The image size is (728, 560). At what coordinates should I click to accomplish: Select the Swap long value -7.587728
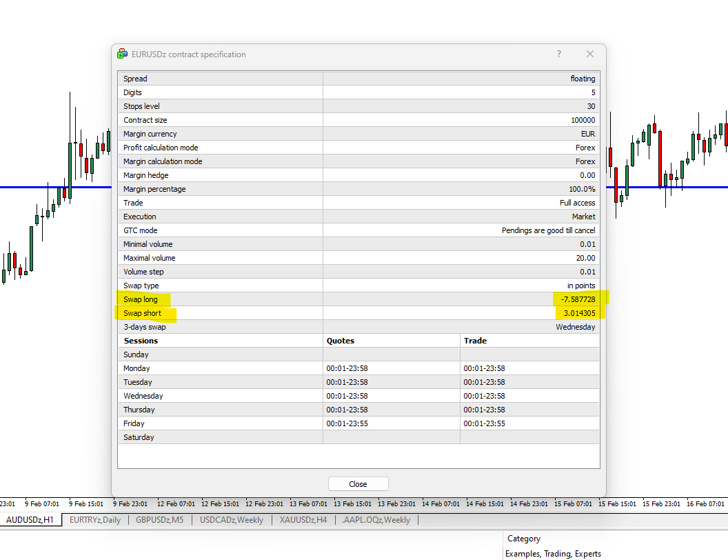tap(578, 299)
